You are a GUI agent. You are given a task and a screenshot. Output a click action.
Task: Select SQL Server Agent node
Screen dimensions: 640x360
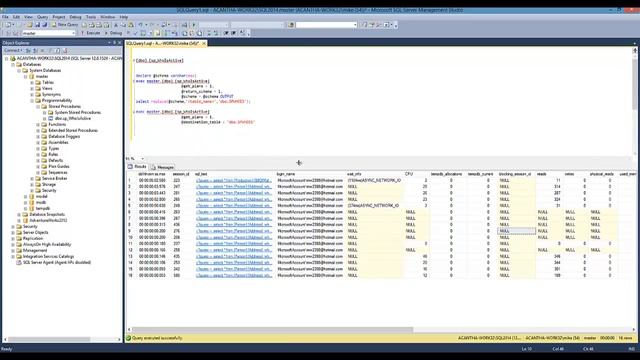(57, 262)
